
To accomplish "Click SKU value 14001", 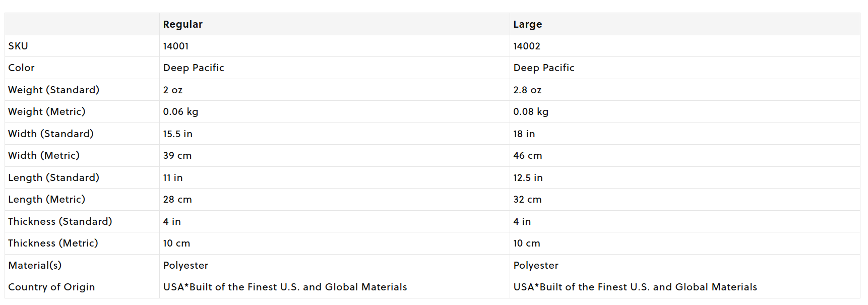I will 175,46.
